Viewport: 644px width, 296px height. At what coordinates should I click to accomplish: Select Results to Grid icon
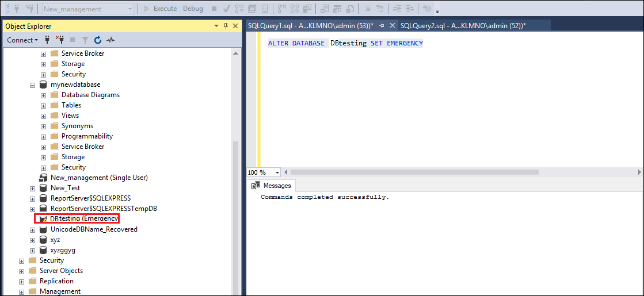click(337, 9)
